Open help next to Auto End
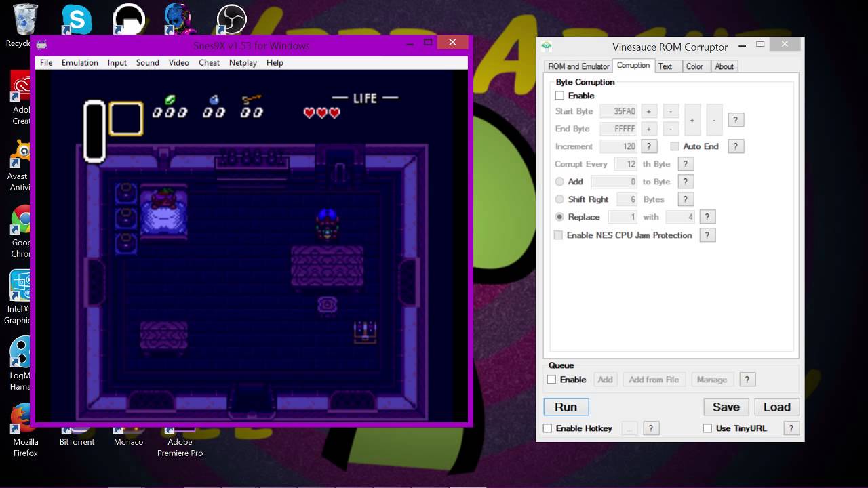Screen dimensions: 868x488 pyautogui.click(x=735, y=146)
